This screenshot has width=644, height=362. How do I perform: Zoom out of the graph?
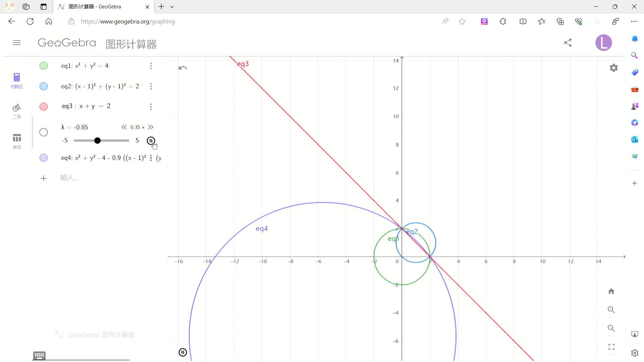coord(611,328)
